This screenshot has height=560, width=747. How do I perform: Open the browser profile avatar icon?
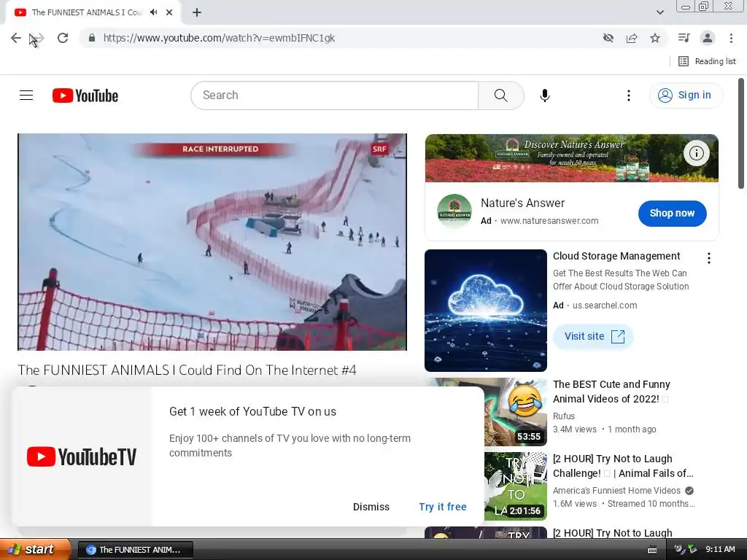(708, 38)
